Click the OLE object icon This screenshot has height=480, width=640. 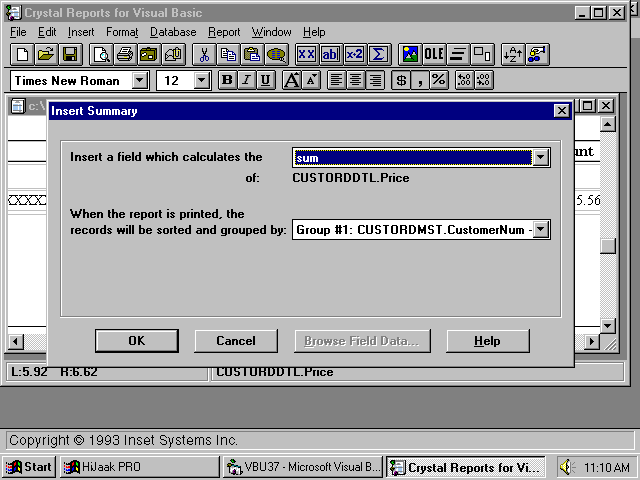point(434,54)
